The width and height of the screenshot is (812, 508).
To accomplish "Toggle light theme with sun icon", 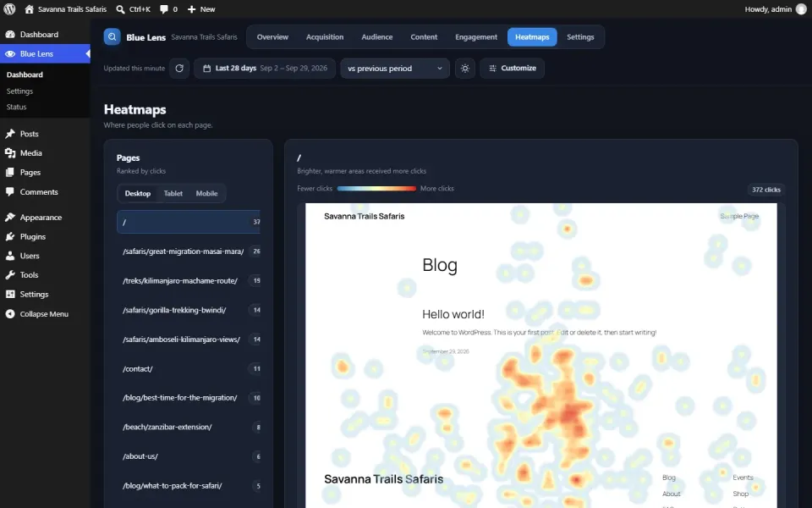I will (x=465, y=68).
